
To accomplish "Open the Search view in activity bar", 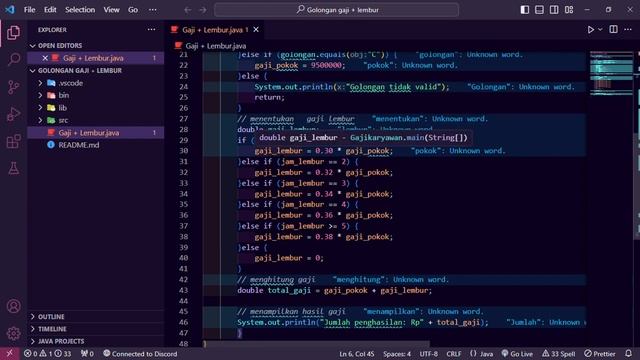I will (x=13, y=60).
